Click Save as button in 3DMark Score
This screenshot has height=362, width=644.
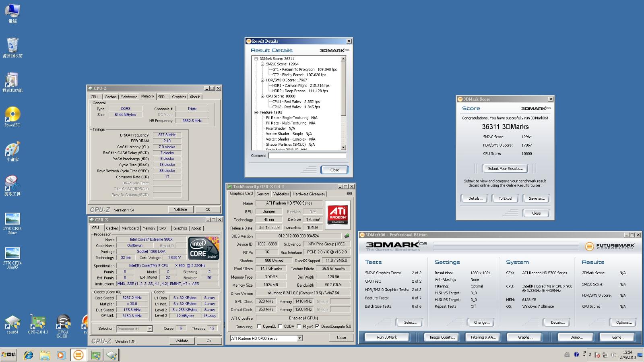(x=537, y=198)
